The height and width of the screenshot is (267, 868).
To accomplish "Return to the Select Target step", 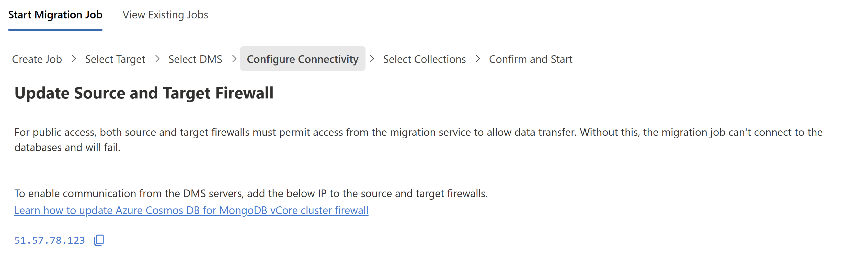I will [115, 59].
